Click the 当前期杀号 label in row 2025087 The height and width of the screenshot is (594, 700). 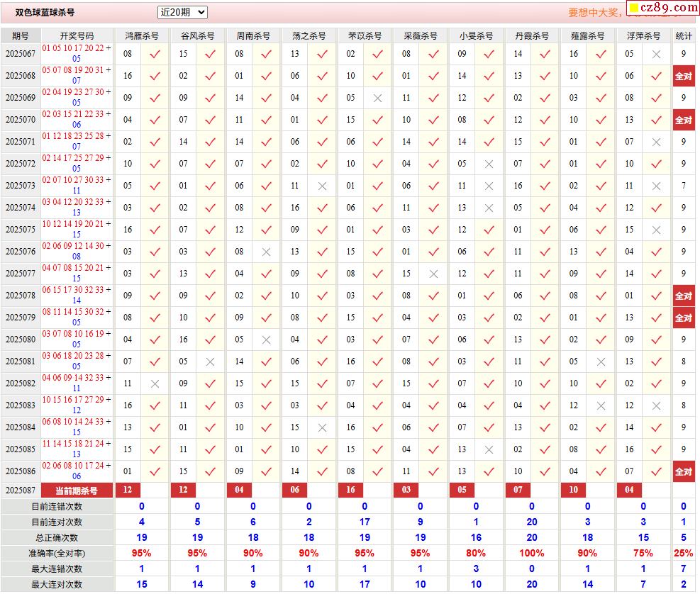(x=77, y=491)
